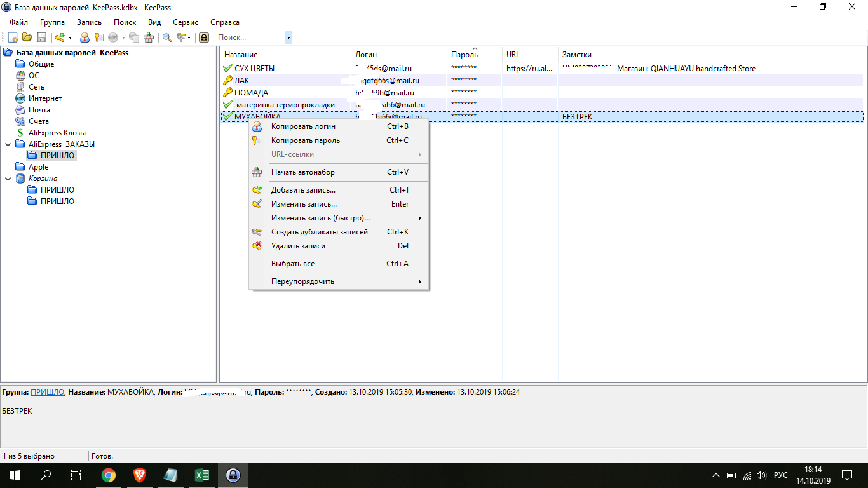The image size is (868, 488).
Task: Open a database file via the toolbar folder icon
Action: point(27,37)
